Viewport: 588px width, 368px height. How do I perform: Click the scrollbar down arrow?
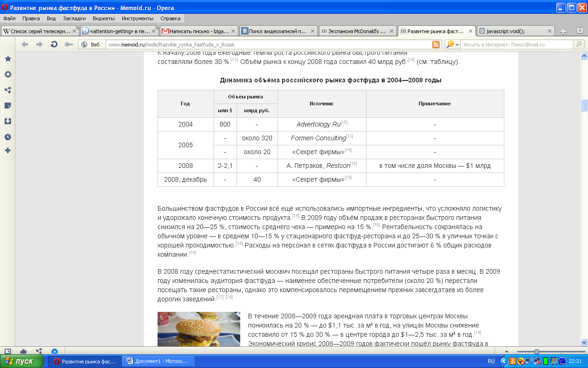coord(584,343)
